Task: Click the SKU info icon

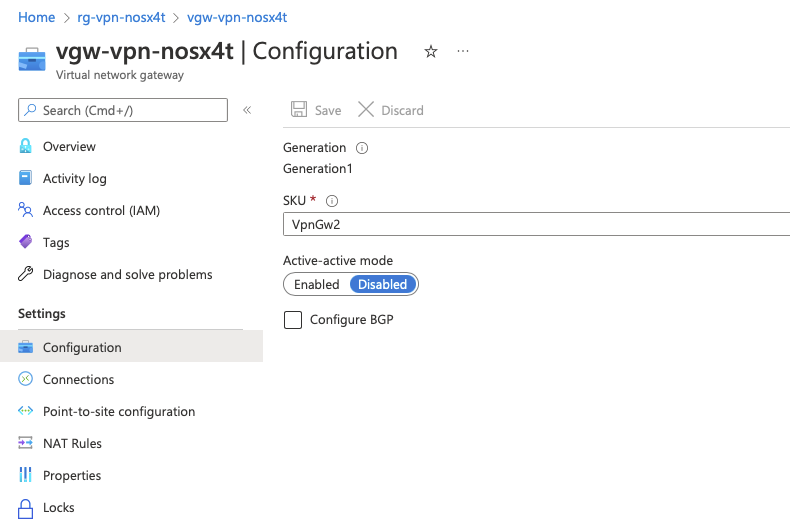Action: click(332, 201)
